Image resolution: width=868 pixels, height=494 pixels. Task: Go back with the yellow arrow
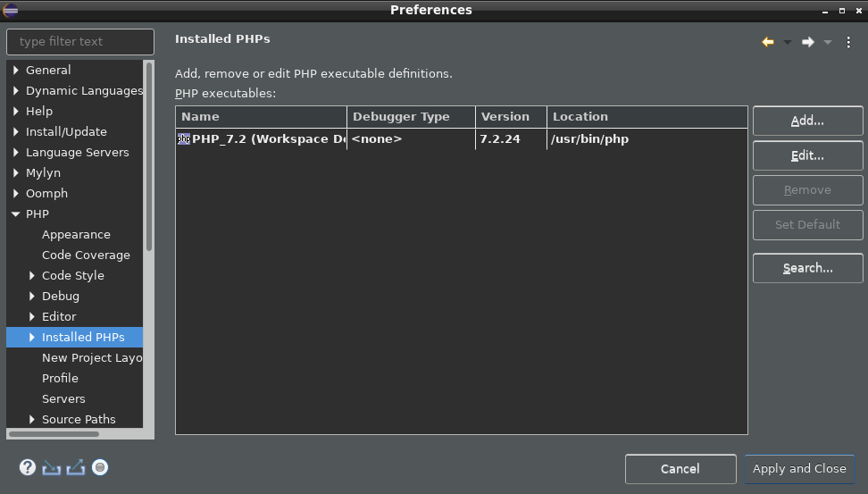point(768,42)
